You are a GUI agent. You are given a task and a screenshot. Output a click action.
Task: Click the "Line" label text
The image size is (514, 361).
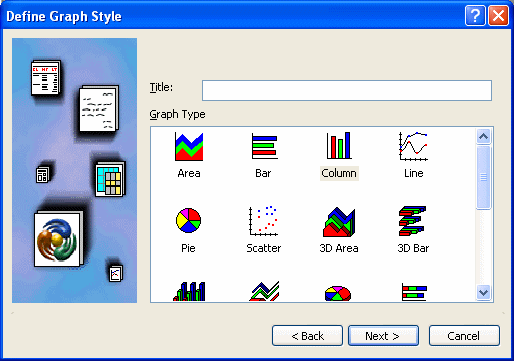pos(414,173)
